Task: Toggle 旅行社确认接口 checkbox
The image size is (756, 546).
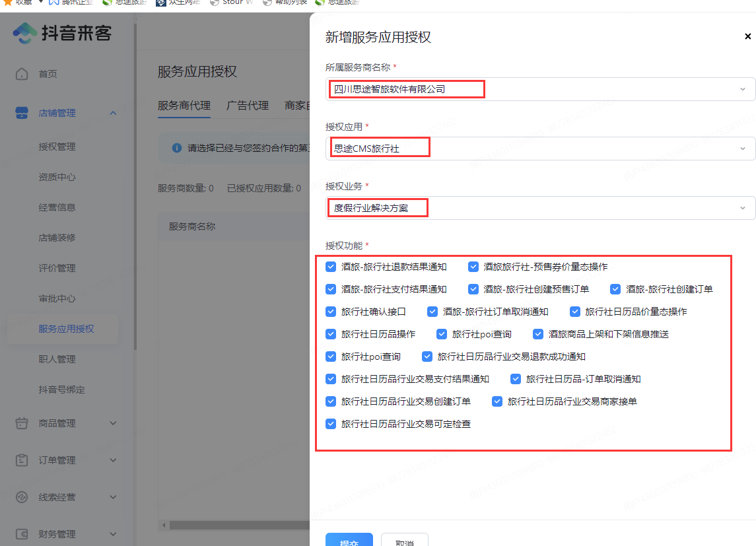Action: pos(331,312)
